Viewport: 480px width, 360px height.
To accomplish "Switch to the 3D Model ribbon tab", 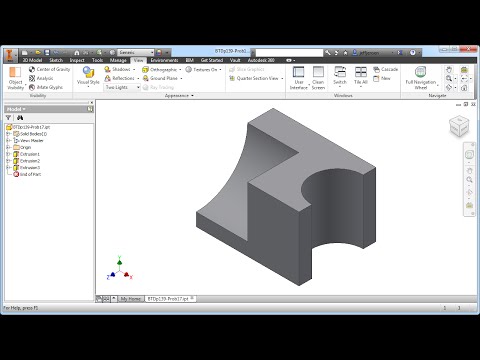I will click(32, 60).
